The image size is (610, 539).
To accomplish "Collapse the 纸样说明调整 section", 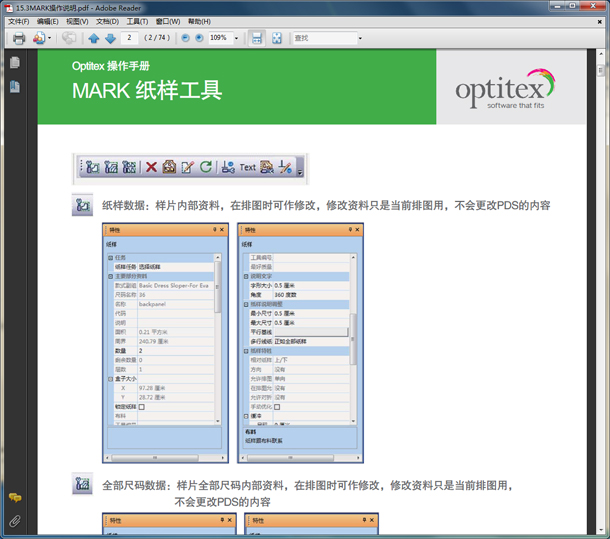I will click(246, 304).
